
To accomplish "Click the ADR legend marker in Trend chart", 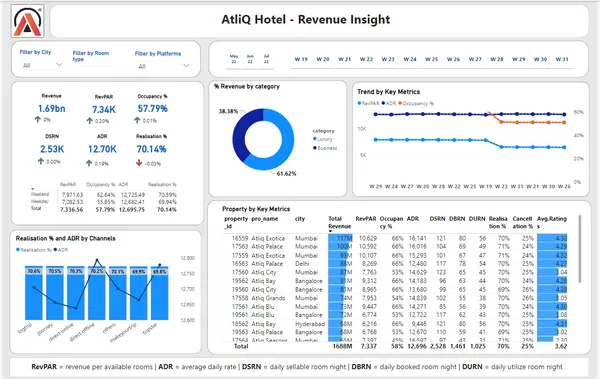I will click(383, 103).
